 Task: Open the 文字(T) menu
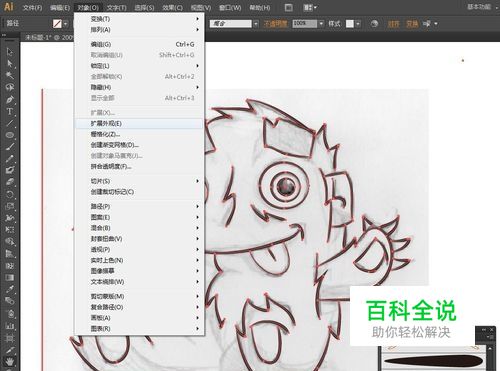coord(117,7)
